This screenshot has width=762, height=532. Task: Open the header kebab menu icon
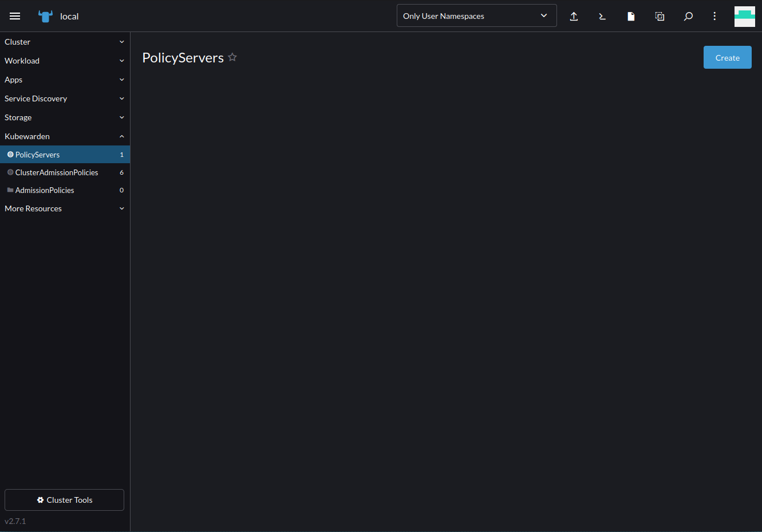click(x=714, y=17)
